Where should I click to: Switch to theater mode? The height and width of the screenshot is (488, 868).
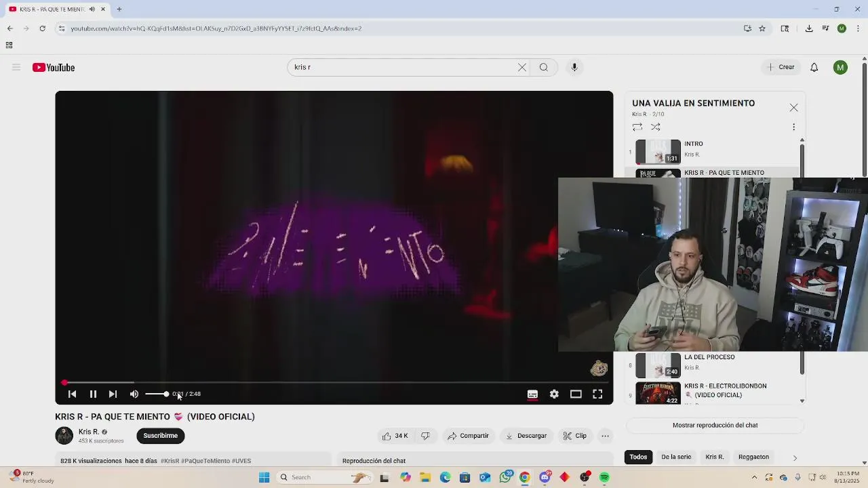pos(576,394)
